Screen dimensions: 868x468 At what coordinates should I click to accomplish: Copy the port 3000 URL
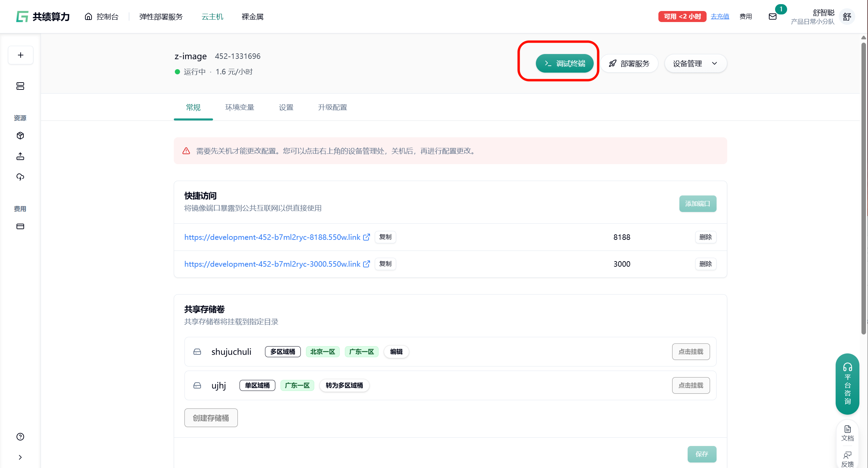click(x=385, y=264)
